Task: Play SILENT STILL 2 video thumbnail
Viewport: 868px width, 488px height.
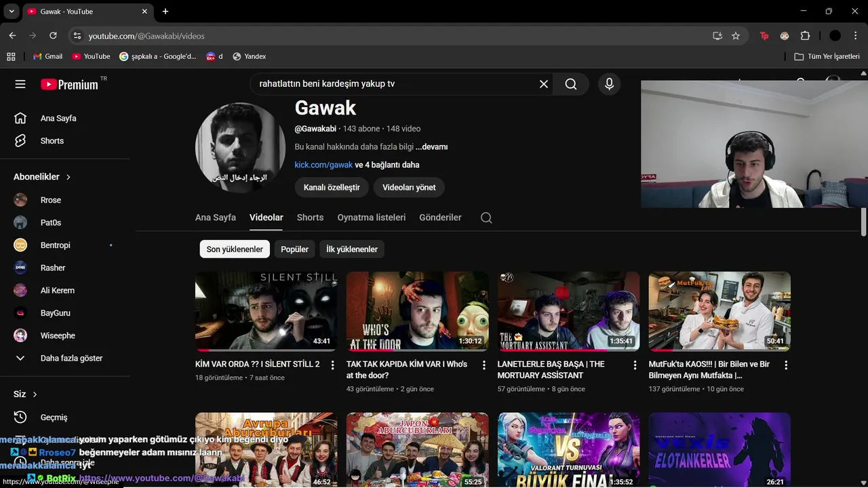Action: (266, 311)
